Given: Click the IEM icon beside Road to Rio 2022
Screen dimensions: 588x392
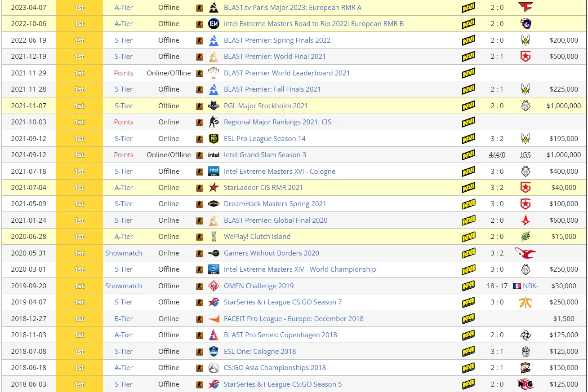Looking at the screenshot, I should pos(214,24).
